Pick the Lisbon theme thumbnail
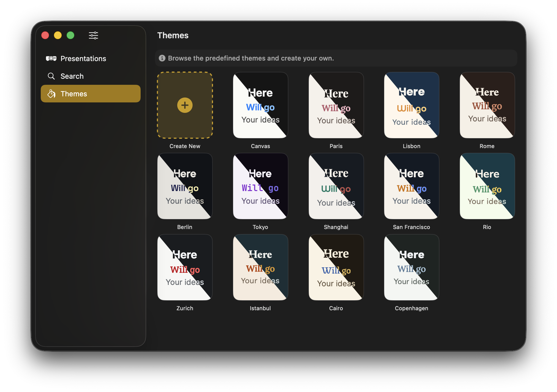The image size is (557, 392). [412, 105]
